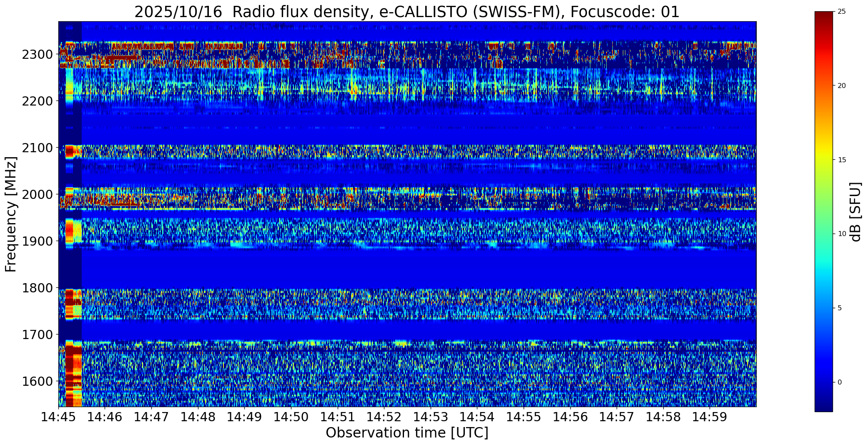Click the 14:59 time tick label
Viewport: 868px width, 445px height.
click(710, 417)
